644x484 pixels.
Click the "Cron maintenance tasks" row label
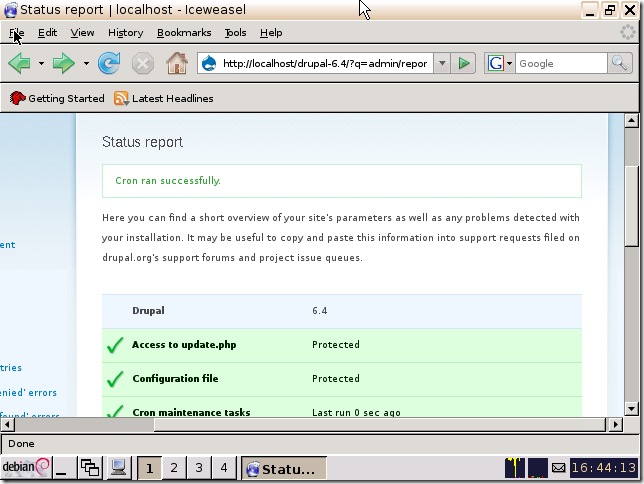pyautogui.click(x=191, y=412)
